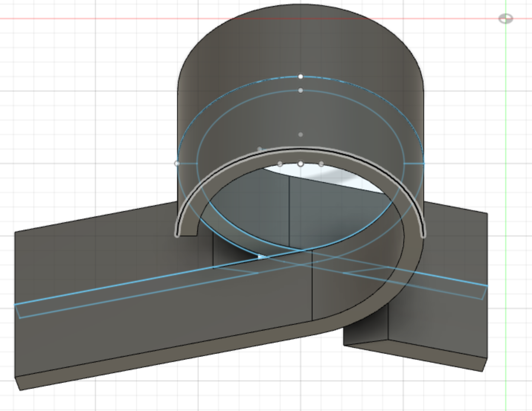Select the sketch point on the outer ellipse's left end
Image resolution: width=532 pixels, height=411 pixels.
pyautogui.click(x=177, y=164)
